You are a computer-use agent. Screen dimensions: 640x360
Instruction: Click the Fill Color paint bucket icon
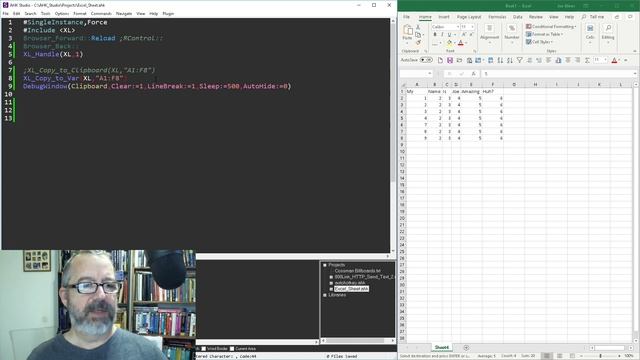pos(449,43)
